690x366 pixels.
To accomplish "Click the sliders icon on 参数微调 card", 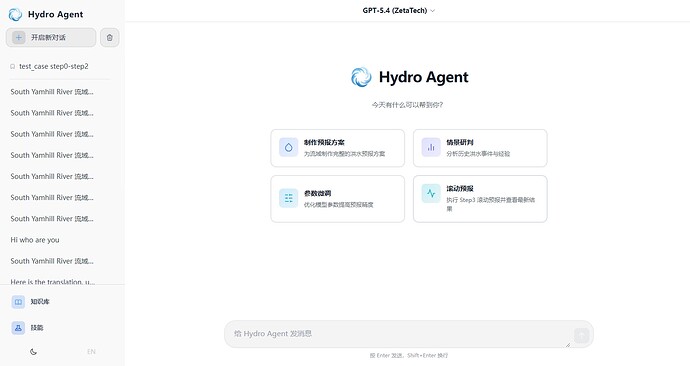I will (289, 198).
